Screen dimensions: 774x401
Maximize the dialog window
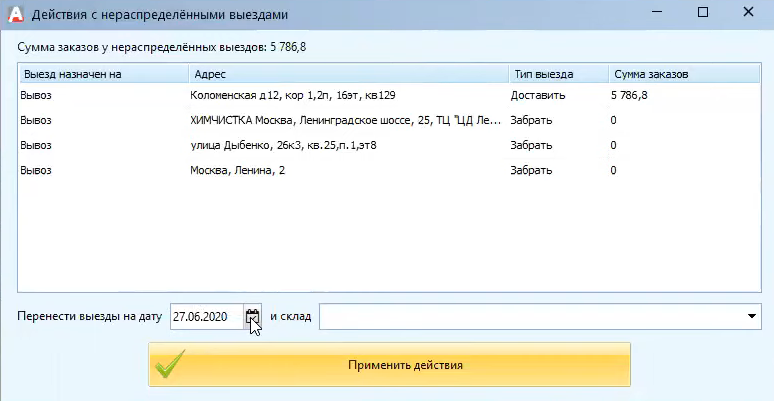pos(703,12)
